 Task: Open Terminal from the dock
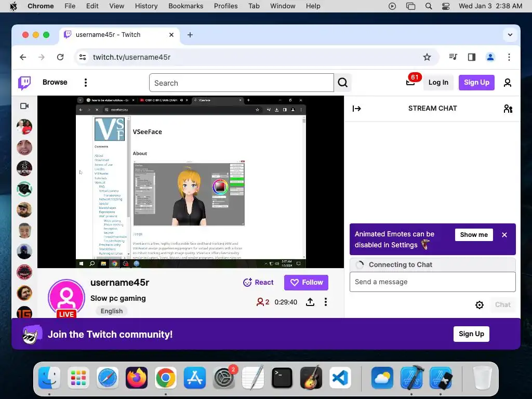[x=282, y=378]
